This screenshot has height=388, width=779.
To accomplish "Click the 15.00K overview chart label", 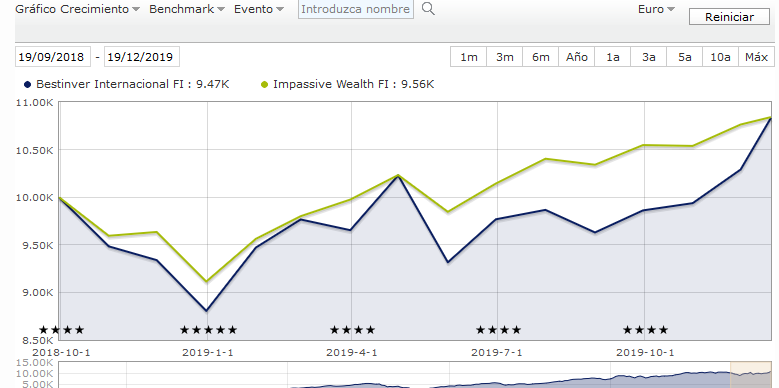I will point(34,363).
